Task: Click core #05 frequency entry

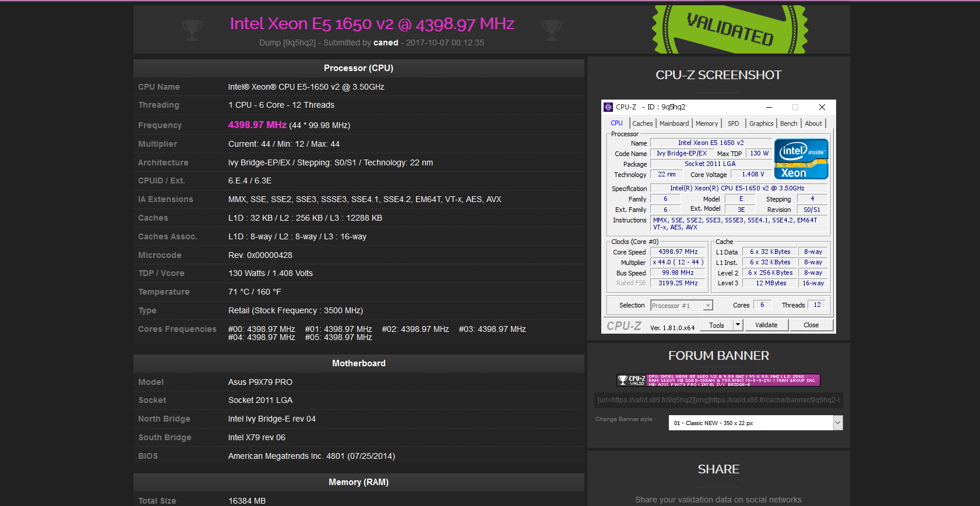Action: [339, 337]
